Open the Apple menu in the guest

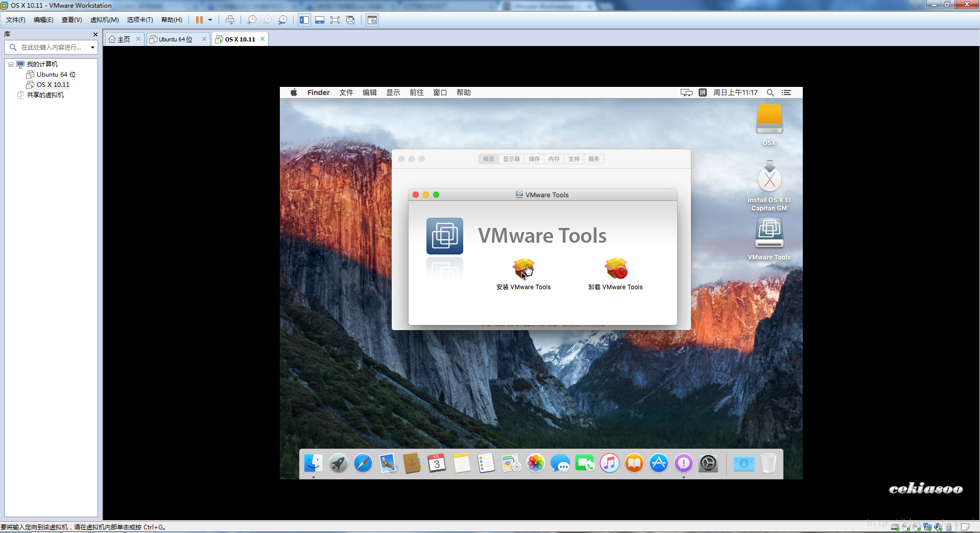(294, 92)
